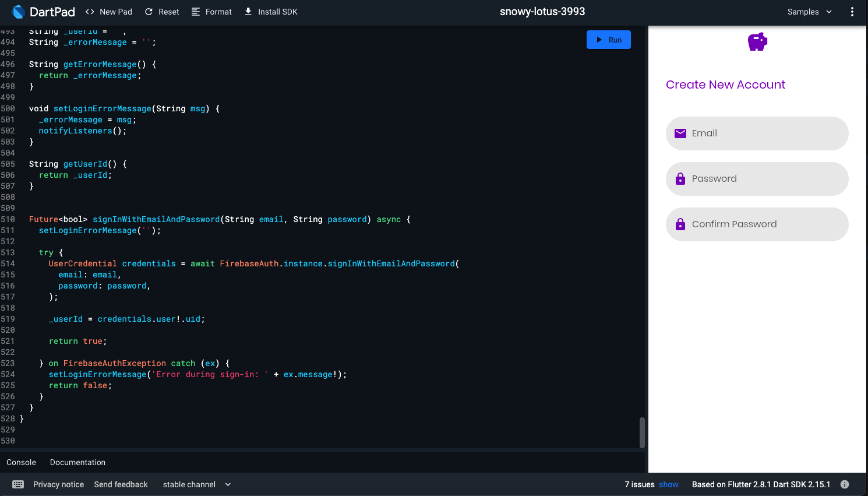
Task: Open the three-dot overflow menu
Action: click(852, 12)
